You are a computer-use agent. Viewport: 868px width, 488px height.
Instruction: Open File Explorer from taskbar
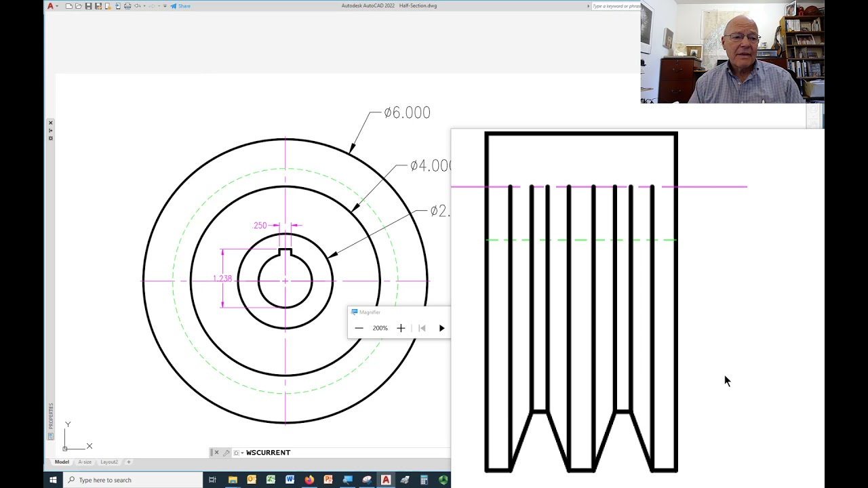tap(233, 480)
